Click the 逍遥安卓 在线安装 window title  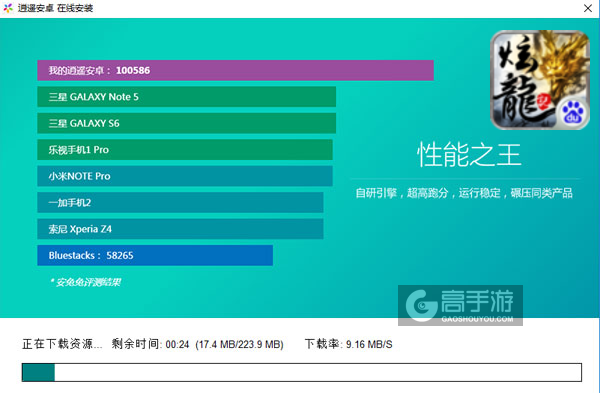[55, 8]
